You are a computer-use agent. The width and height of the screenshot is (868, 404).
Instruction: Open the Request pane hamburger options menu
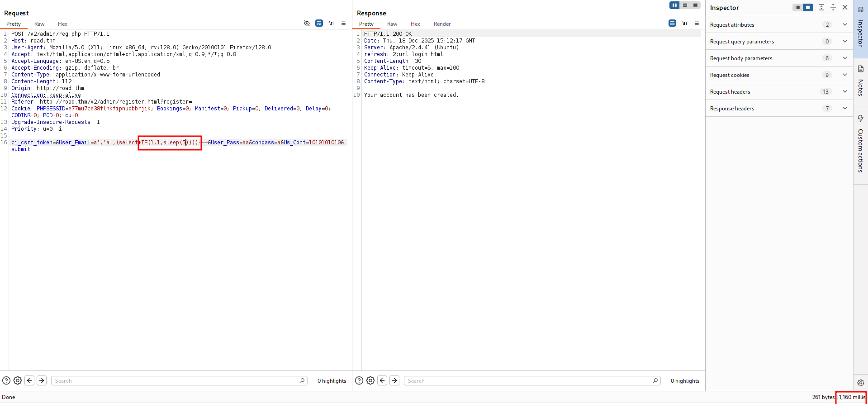343,24
